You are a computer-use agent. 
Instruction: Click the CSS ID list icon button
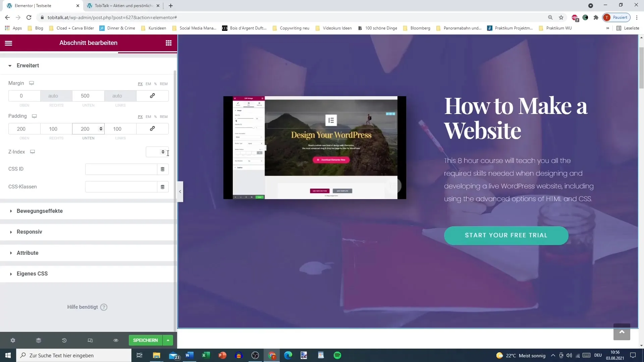click(x=163, y=169)
